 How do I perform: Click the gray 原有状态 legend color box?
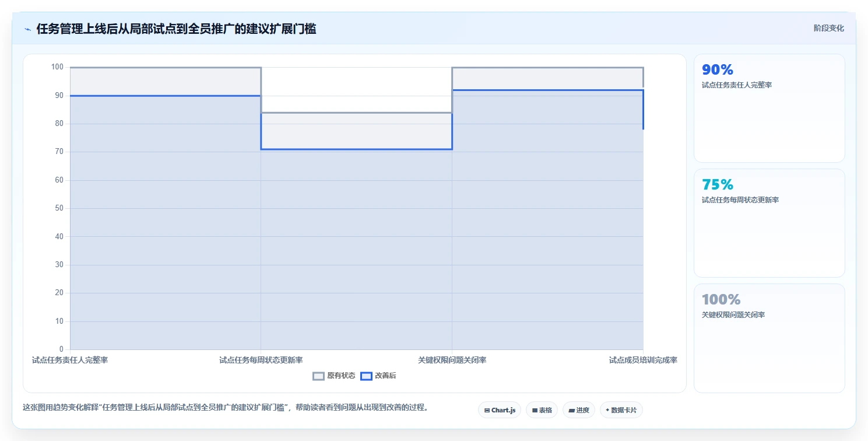coord(318,376)
